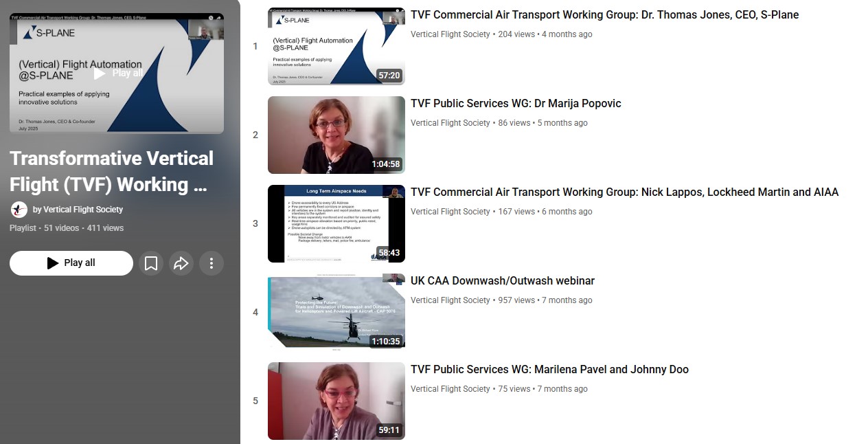Click the 59:11 duration badge
Viewport: 868px width, 444px height.
click(389, 430)
